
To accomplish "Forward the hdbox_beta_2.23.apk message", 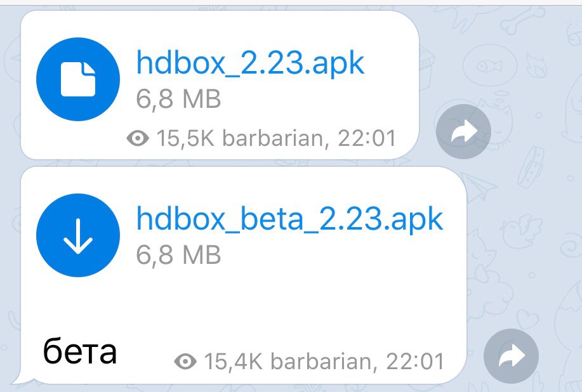I will coord(511,356).
